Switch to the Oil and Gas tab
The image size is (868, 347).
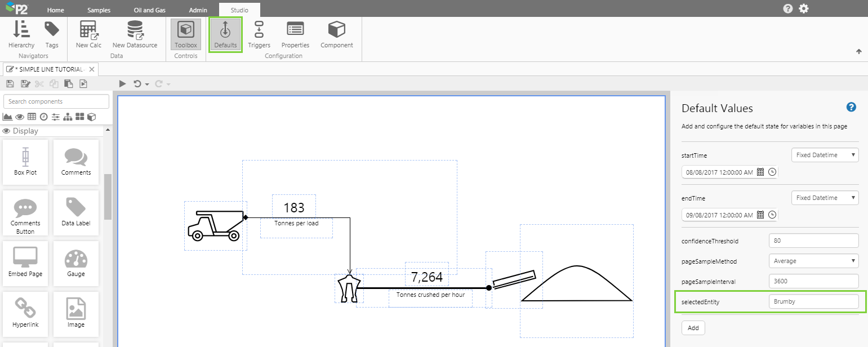click(149, 10)
